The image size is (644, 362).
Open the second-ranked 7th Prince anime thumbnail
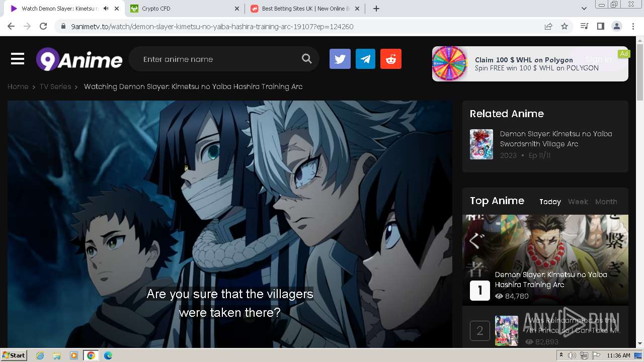pos(507,331)
